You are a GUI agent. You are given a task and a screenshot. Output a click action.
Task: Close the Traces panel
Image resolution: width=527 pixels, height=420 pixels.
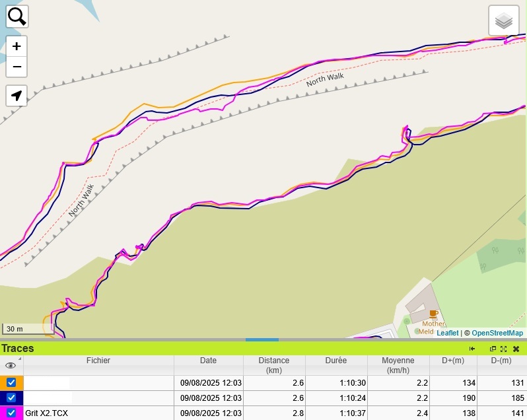(516, 349)
